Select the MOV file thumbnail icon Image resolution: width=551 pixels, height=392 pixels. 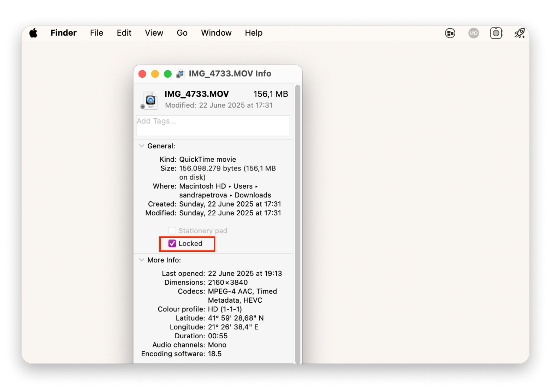point(150,100)
